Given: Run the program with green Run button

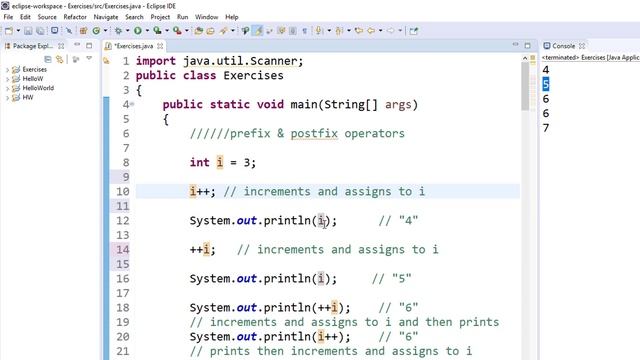Looking at the screenshot, I should [x=138, y=31].
